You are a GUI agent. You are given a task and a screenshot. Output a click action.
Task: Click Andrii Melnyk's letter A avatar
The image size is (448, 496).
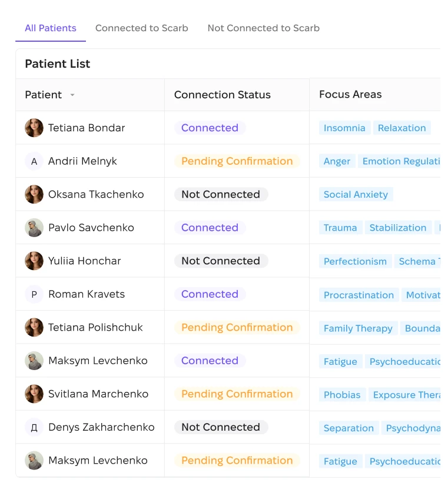(34, 161)
